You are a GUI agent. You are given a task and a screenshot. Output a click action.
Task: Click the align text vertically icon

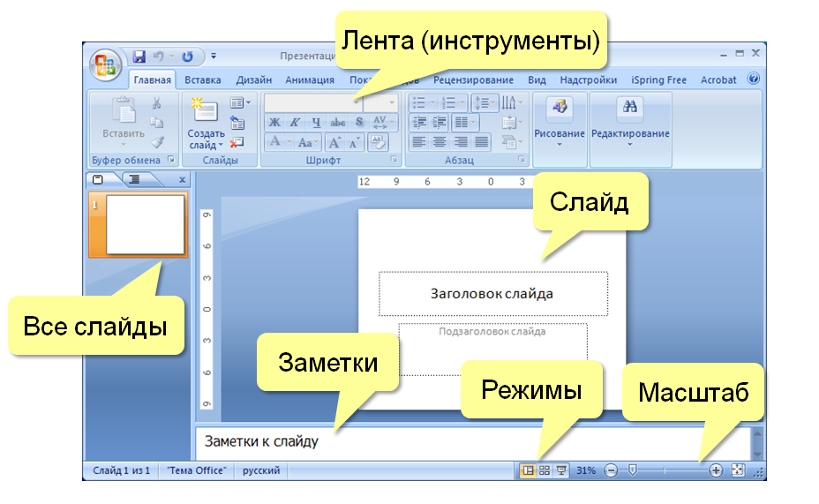pyautogui.click(x=511, y=122)
